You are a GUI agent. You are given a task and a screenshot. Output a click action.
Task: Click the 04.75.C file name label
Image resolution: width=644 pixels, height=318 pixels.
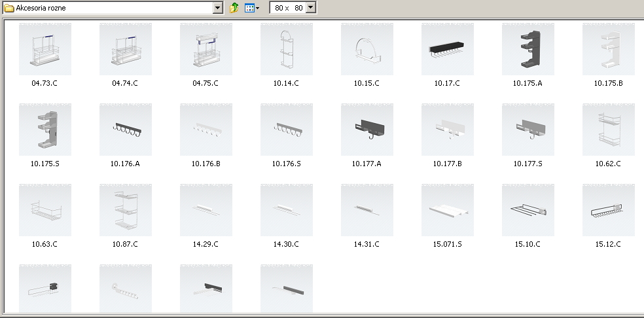pos(206,83)
